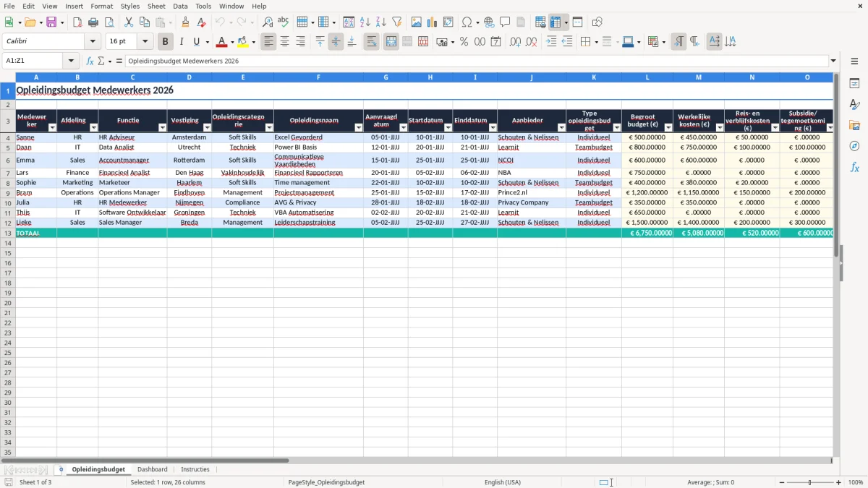Align text left

[x=269, y=42]
